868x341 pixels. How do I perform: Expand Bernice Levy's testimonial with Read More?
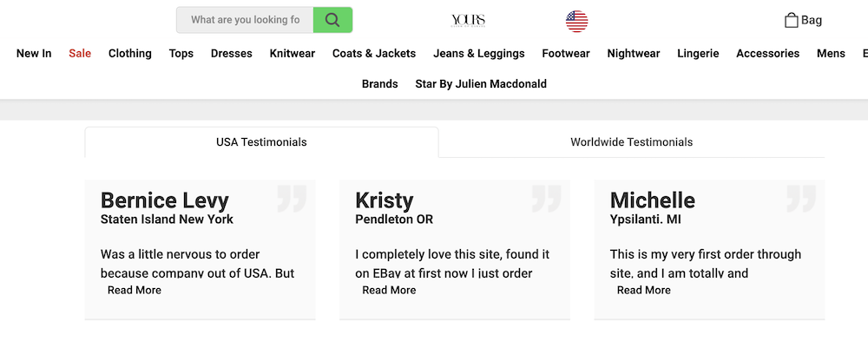pos(135,290)
